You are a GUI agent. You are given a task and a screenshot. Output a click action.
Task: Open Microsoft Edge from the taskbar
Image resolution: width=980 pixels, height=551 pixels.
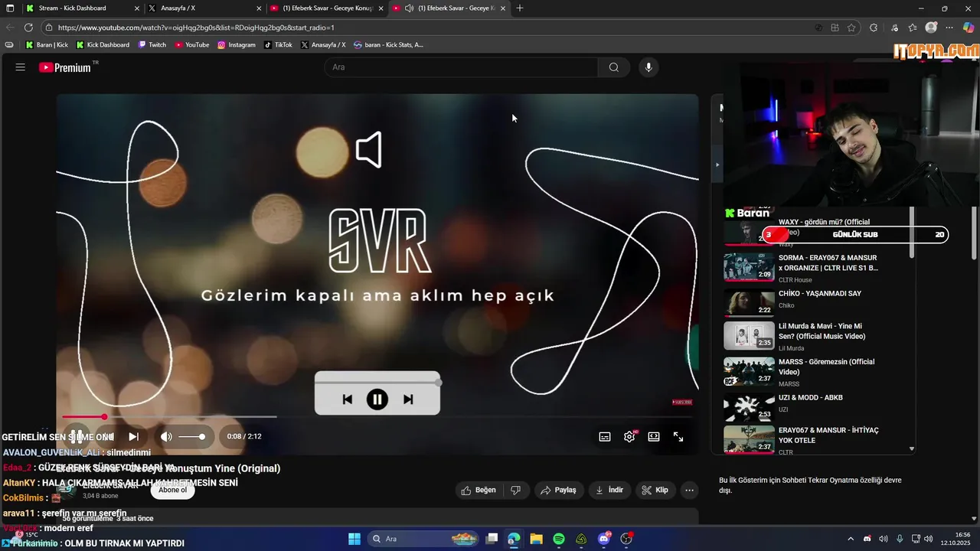point(514,539)
